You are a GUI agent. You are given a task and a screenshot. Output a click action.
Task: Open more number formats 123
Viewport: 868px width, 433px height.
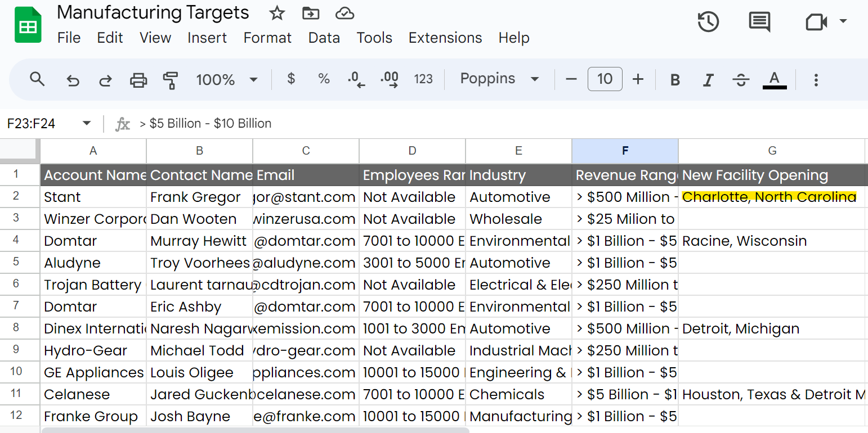point(423,79)
